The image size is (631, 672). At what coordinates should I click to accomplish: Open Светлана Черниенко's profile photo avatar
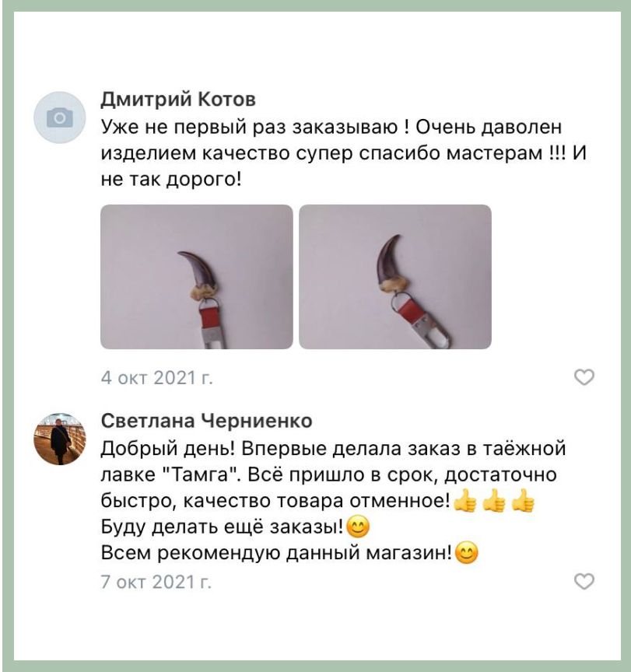click(60, 439)
